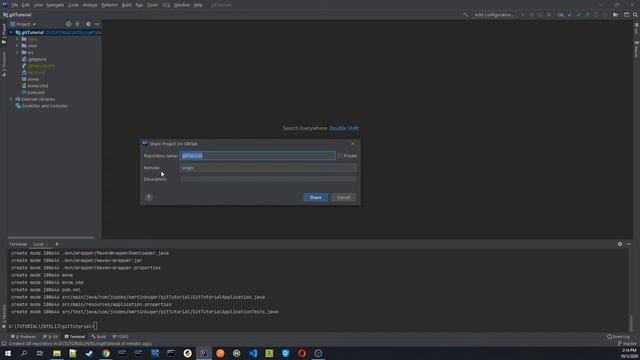Click the Project vertical side tab
The width and height of the screenshot is (640, 360).
pyautogui.click(x=4, y=33)
